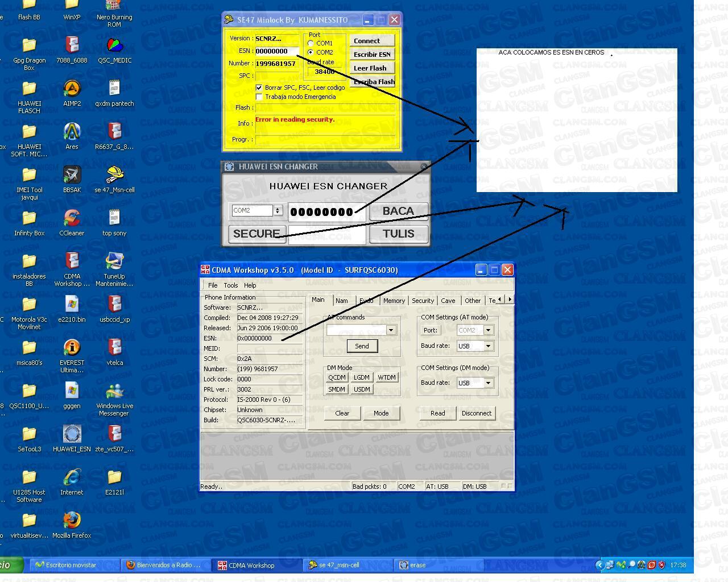Open COM2 port spinner in Huawei ESN Changer
Screen dimensions: 728x582
[x=278, y=210]
